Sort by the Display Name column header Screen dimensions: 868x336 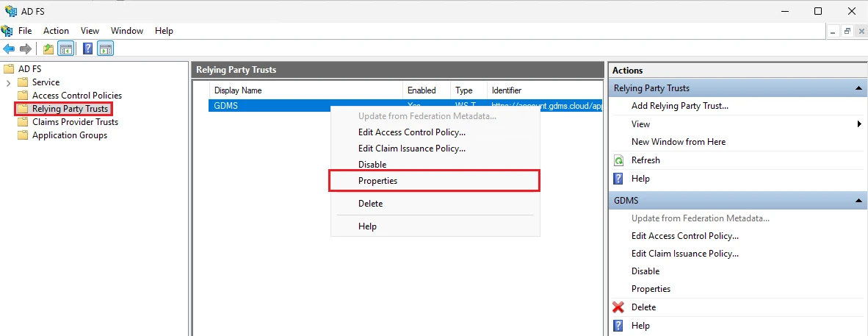306,90
